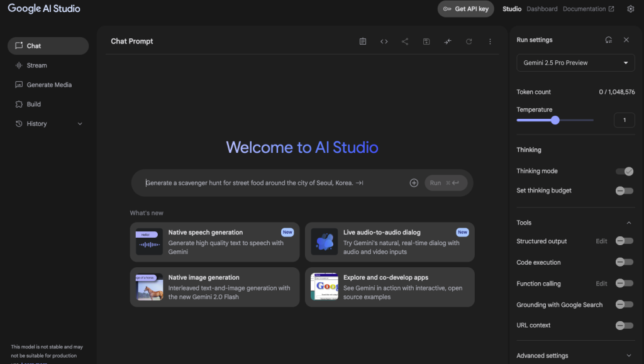Screen dimensions: 644x364
Task: Click the Google AI Studio logo
Action: pyautogui.click(x=44, y=9)
